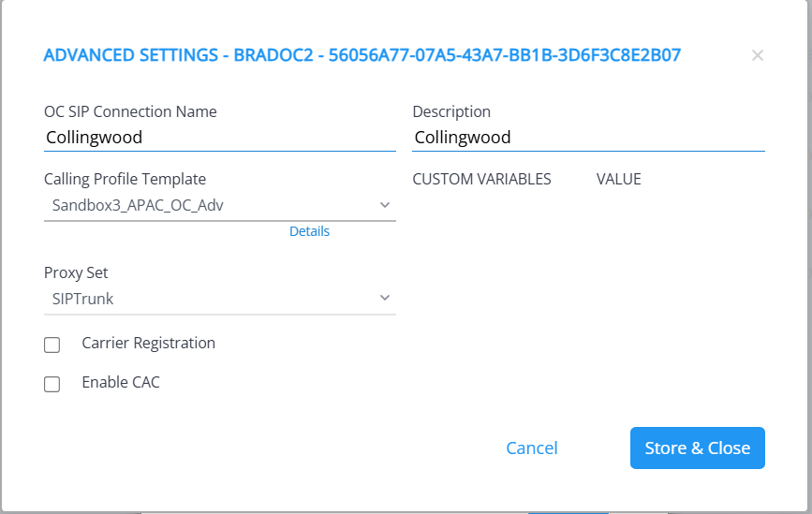Click the Description text field containing Collingwood
The width and height of the screenshot is (812, 514).
coord(588,138)
